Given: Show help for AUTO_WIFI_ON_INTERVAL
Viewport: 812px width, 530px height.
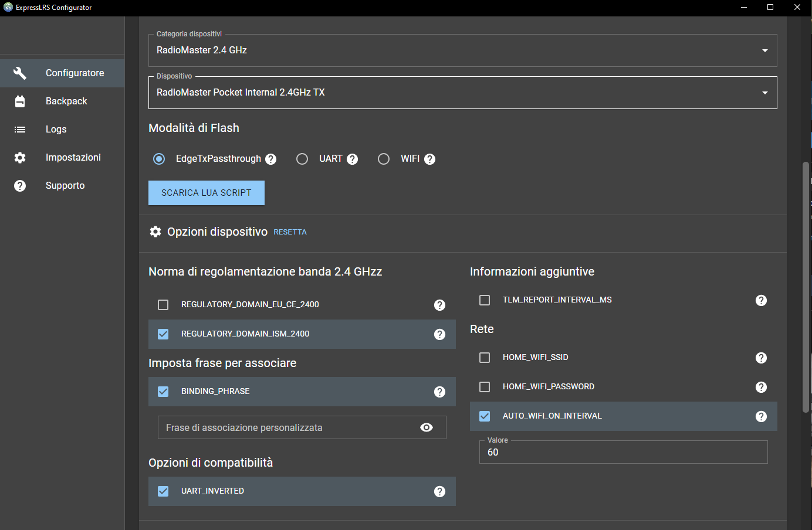Looking at the screenshot, I should tap(761, 416).
